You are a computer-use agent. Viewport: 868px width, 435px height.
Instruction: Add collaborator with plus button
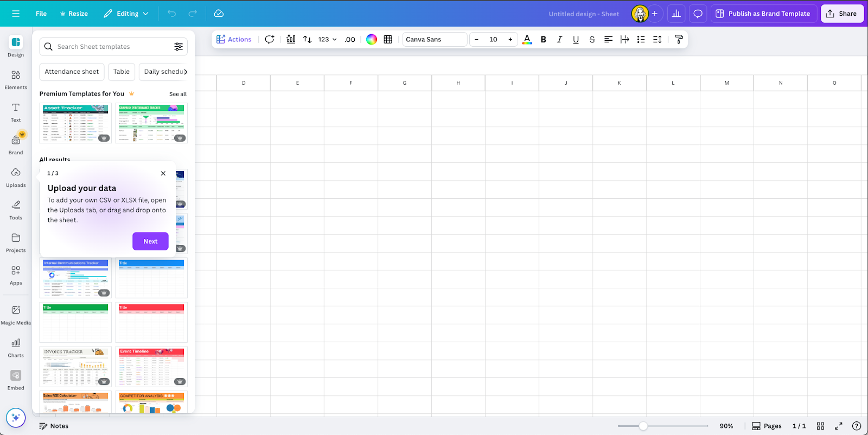[x=655, y=14]
